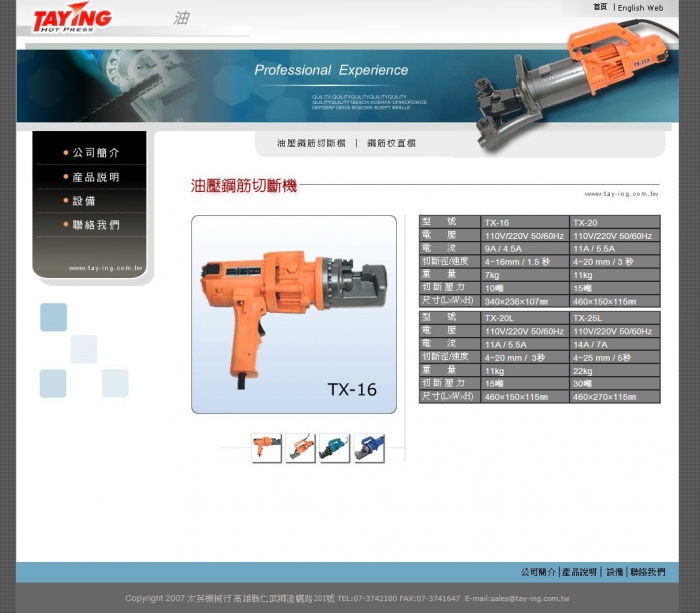The width and height of the screenshot is (700, 613).
Task: Click www.tay-ing.com.tw under the sidebar menu
Action: pyautogui.click(x=105, y=268)
